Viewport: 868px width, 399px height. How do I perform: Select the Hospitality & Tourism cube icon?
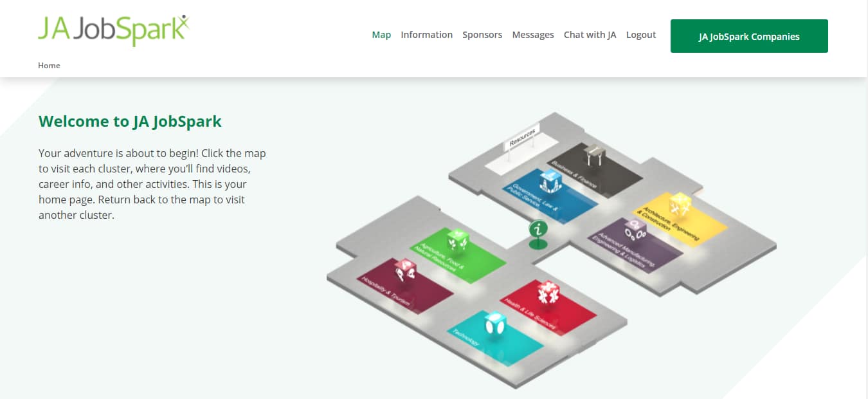coord(405,271)
